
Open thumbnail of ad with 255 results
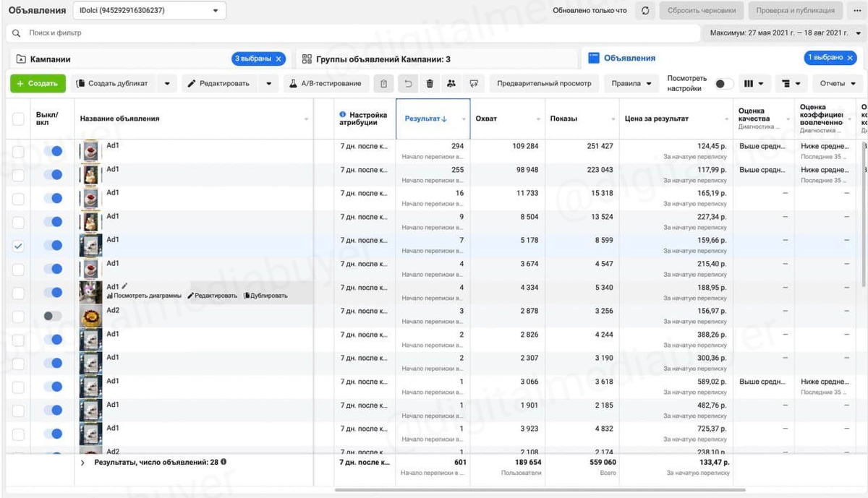point(90,175)
